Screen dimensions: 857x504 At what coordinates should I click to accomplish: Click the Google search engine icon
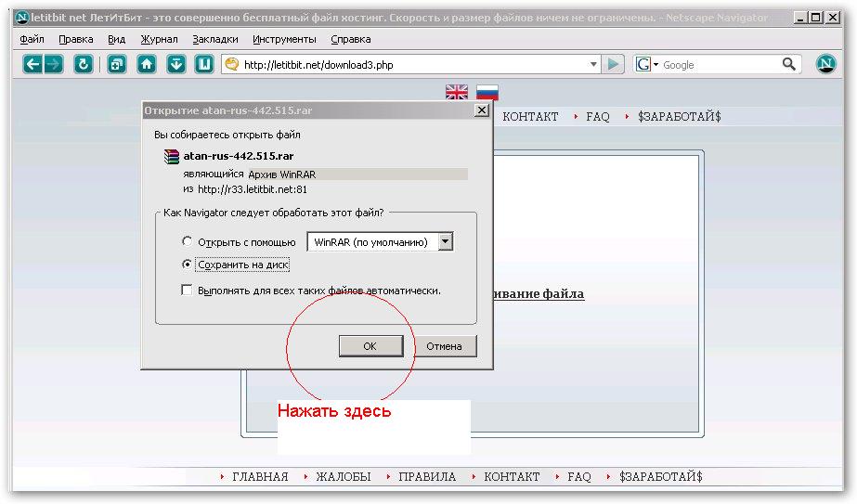tap(643, 64)
